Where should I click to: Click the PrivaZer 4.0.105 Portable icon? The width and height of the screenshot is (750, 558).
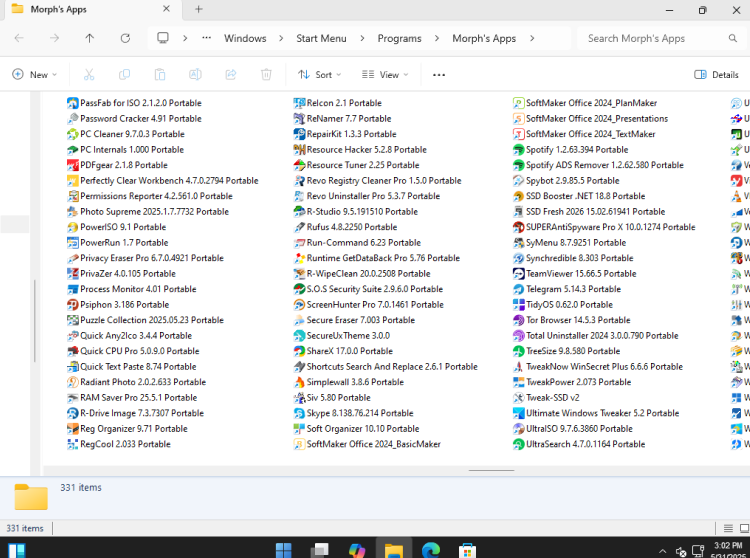pos(73,274)
